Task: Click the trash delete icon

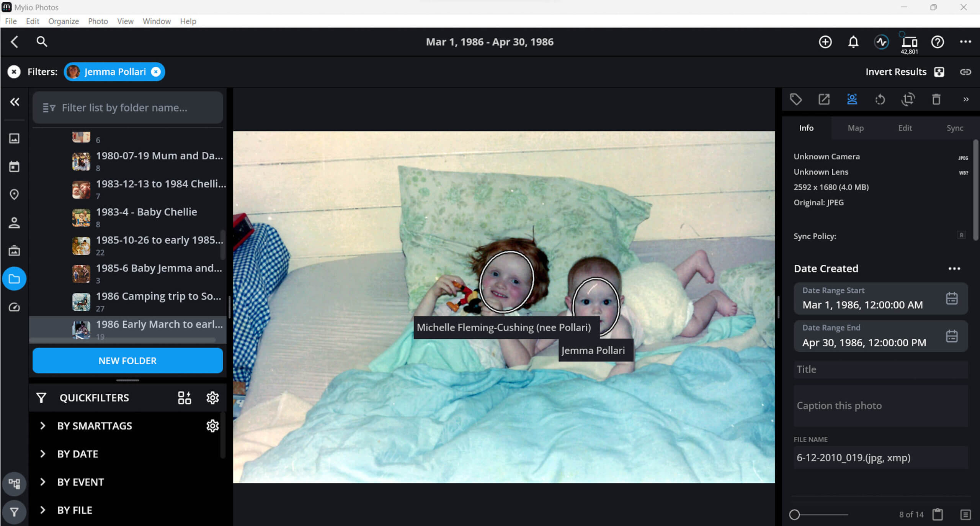Action: point(936,100)
